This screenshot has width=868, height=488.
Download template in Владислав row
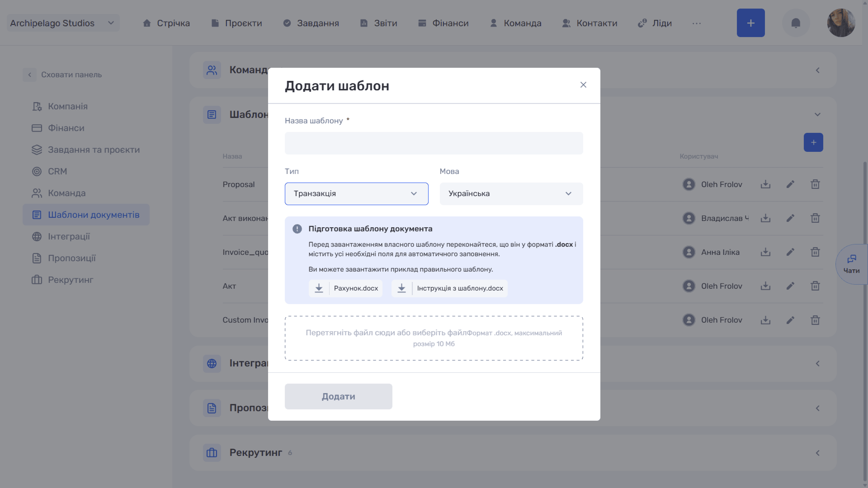click(766, 218)
